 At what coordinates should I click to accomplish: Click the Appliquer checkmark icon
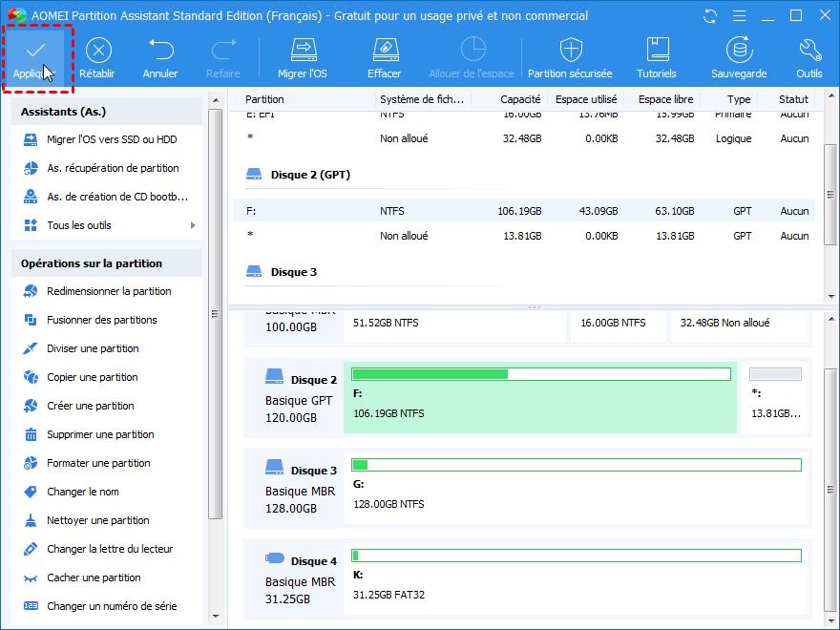click(36, 50)
